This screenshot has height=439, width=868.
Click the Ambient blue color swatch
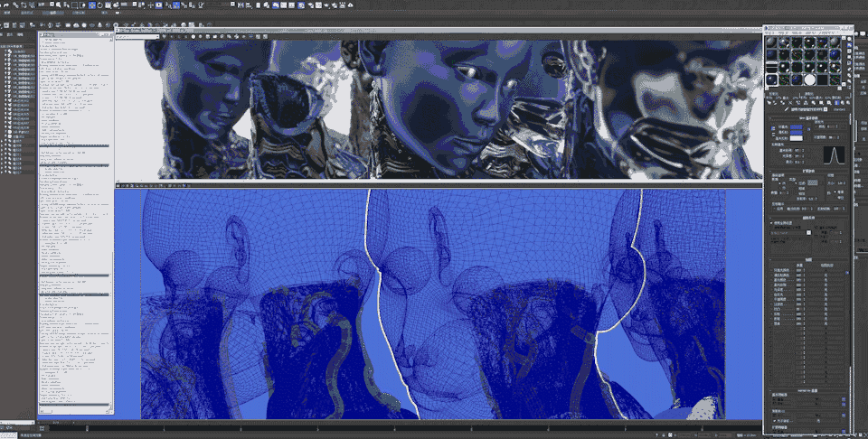point(796,127)
